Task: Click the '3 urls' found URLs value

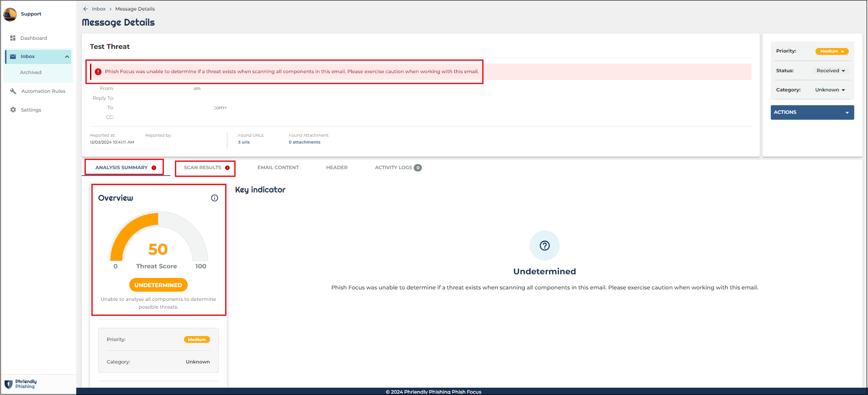Action: pos(244,142)
